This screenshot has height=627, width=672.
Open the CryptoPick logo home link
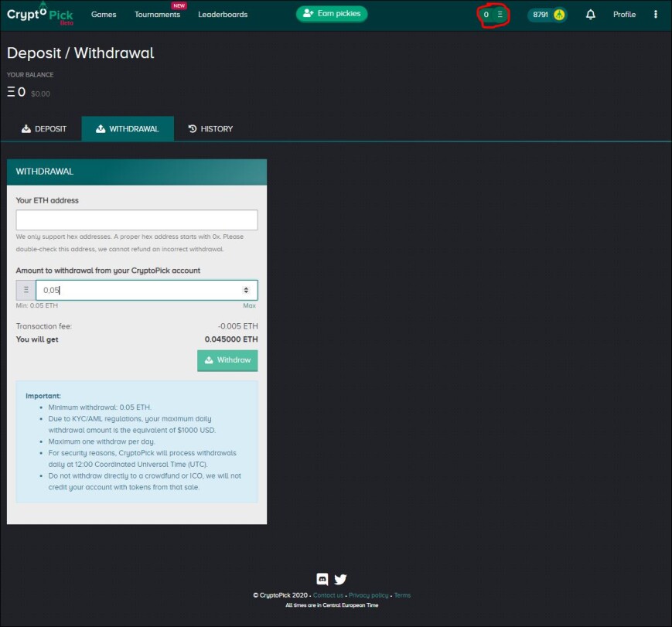pyautogui.click(x=40, y=14)
